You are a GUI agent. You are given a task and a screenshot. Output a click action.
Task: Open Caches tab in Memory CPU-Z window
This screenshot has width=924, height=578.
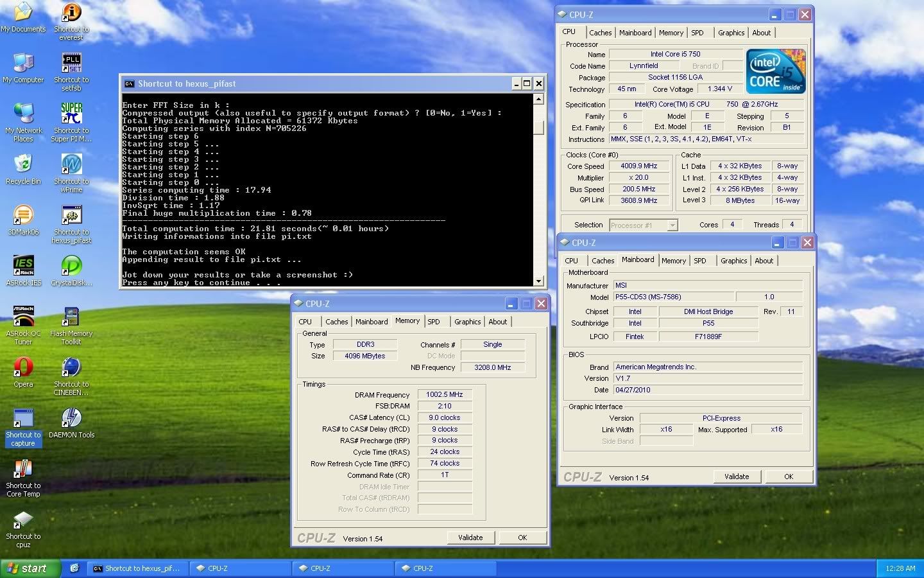337,322
